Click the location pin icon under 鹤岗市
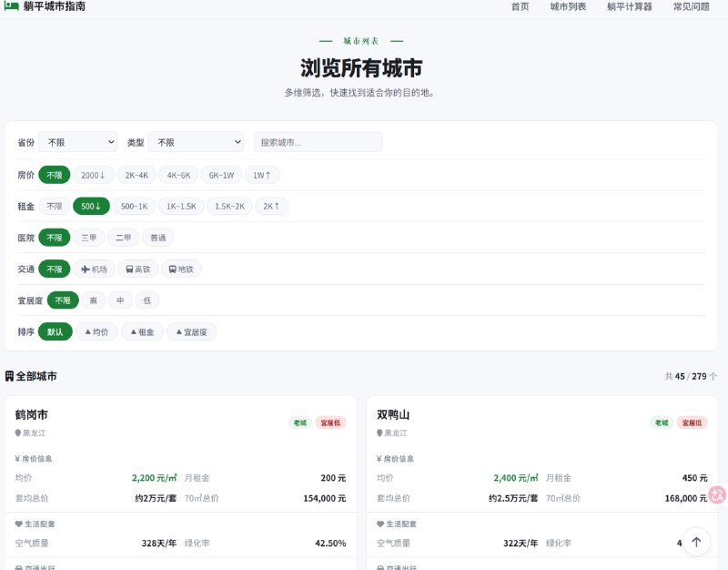 [x=18, y=433]
